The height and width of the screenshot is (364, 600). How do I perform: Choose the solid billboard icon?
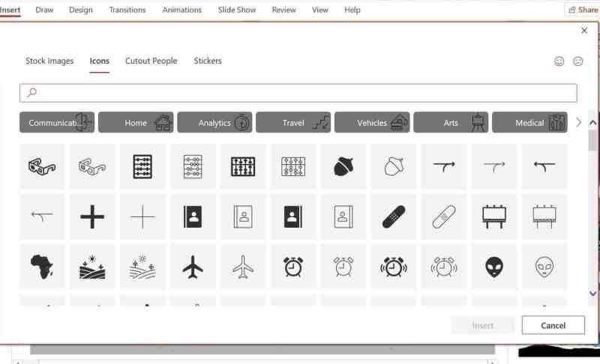pos(494,216)
